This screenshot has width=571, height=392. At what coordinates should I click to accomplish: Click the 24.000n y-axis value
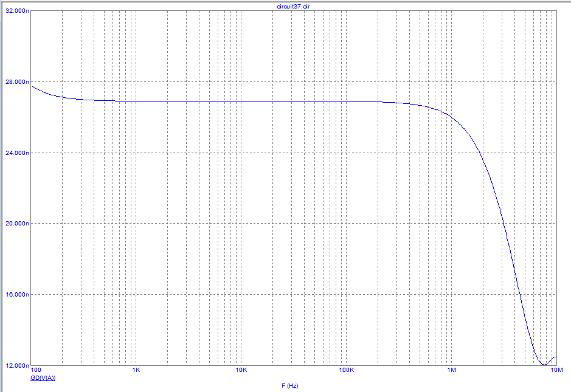(18, 153)
